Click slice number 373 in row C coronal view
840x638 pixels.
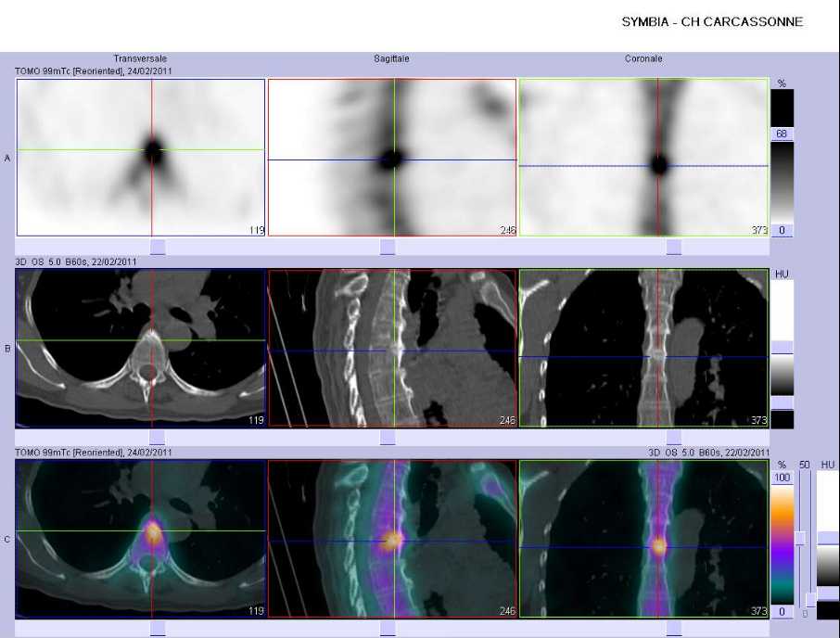point(759,611)
